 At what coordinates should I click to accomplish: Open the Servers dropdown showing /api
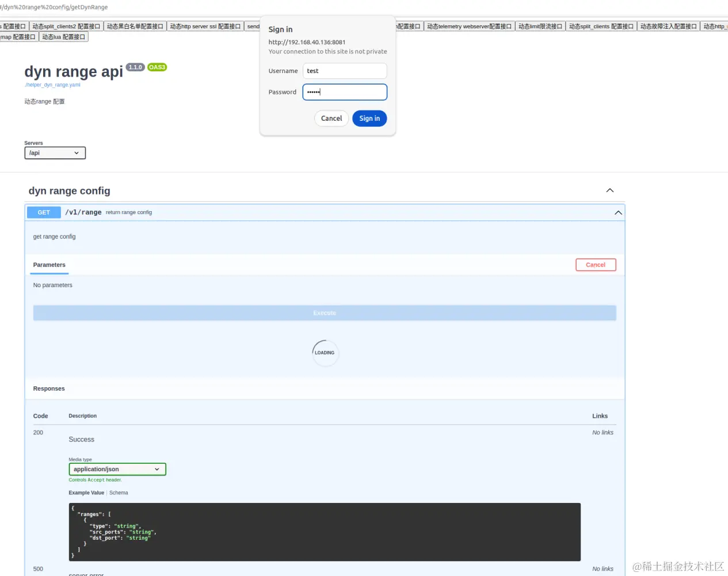pos(55,153)
